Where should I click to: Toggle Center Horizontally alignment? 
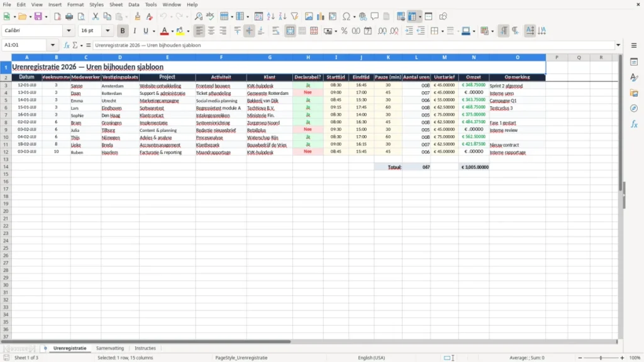click(211, 31)
